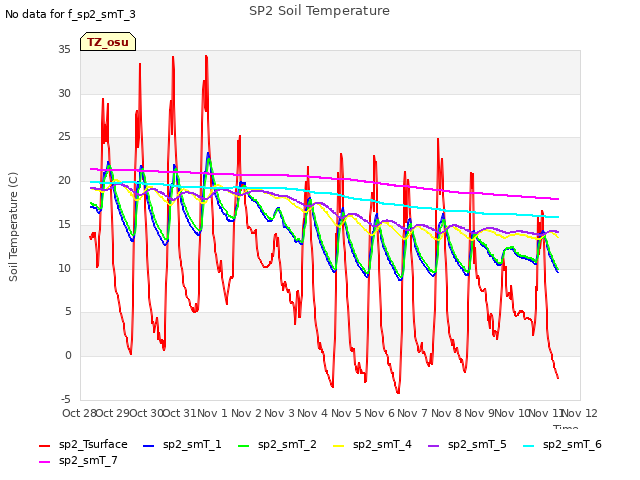Click the Soil Temperature (C) axis label
Viewport: 640px width, 480px height.
(13, 227)
